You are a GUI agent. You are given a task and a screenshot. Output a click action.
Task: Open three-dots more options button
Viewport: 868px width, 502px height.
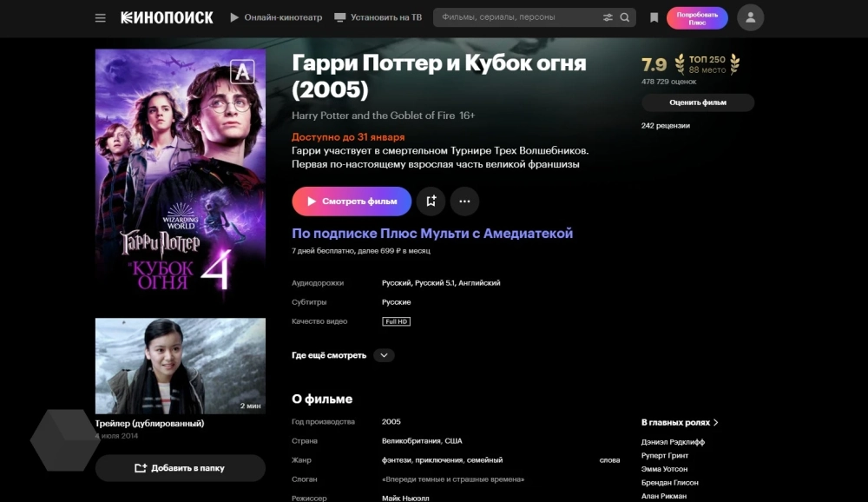pos(464,201)
